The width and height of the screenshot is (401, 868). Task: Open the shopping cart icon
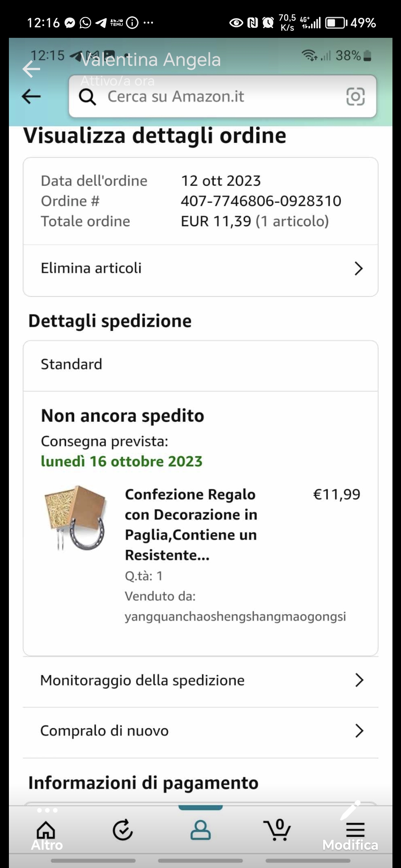click(x=277, y=829)
